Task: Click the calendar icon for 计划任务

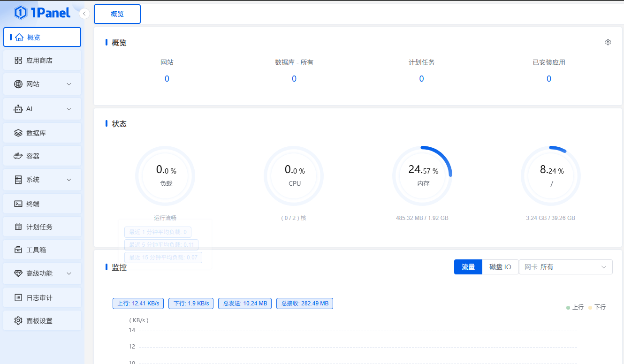Action: [18, 227]
